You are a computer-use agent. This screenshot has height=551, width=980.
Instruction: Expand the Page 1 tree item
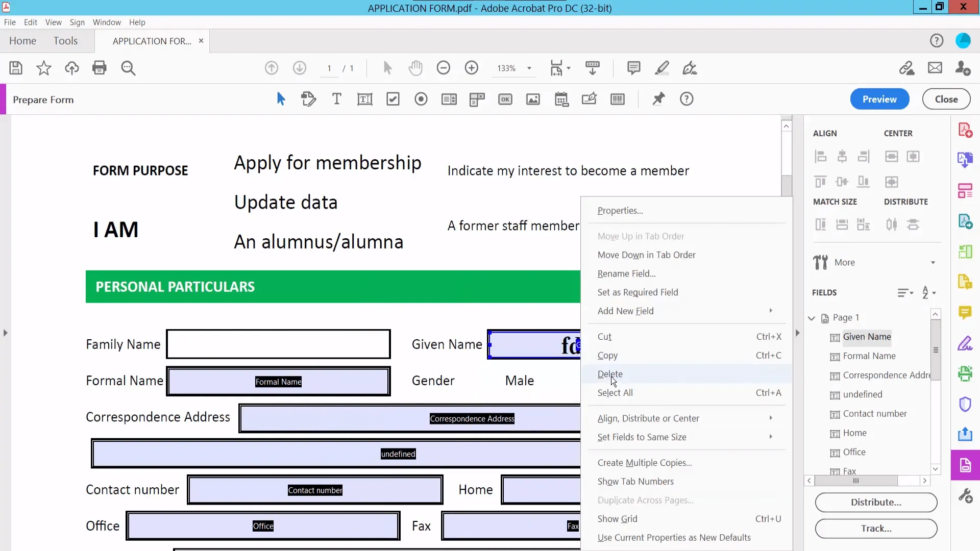(812, 317)
